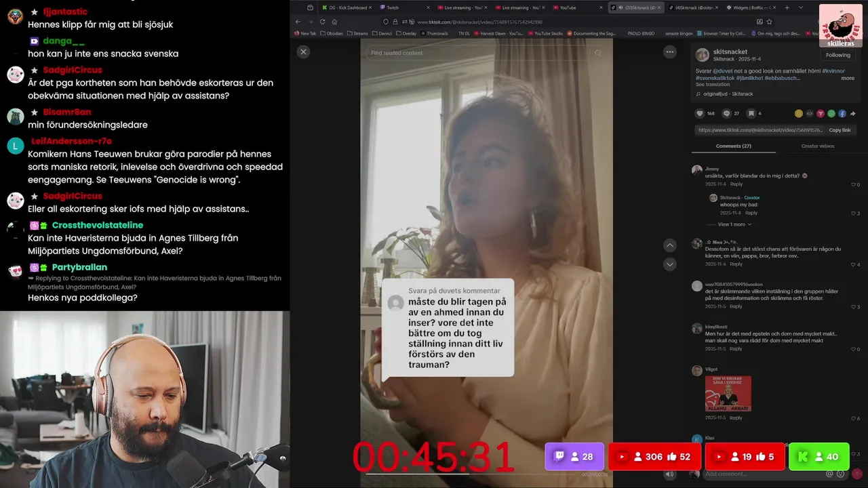
Task: Click the Copy link button
Action: (x=840, y=130)
